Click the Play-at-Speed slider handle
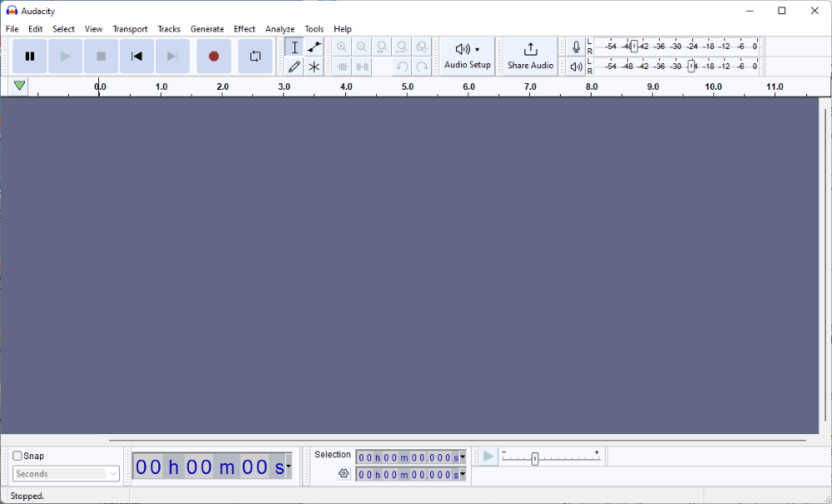 535,458
